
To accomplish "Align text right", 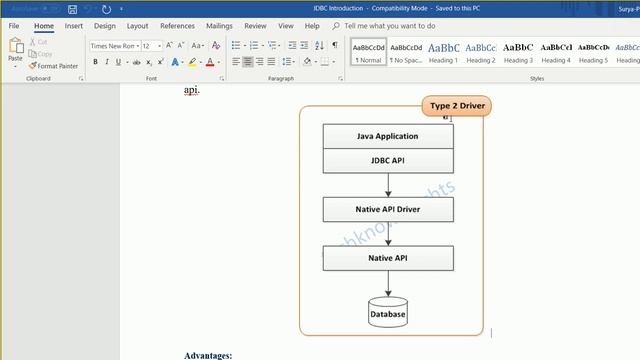I will point(260,62).
